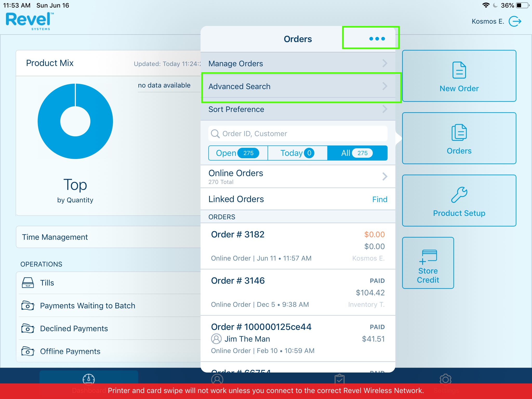Tap the Product Setup wrench icon
Viewport: 532px width, 399px height.
click(x=459, y=195)
